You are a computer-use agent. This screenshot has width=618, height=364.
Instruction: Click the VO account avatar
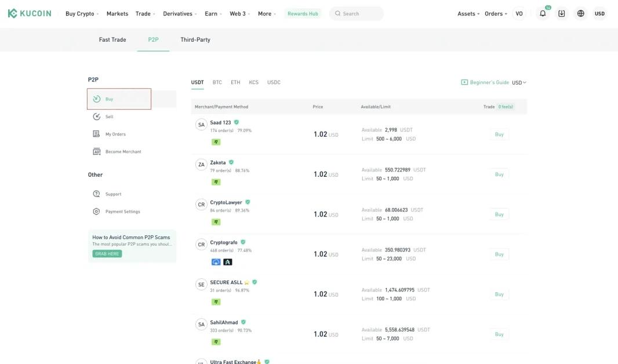click(519, 13)
